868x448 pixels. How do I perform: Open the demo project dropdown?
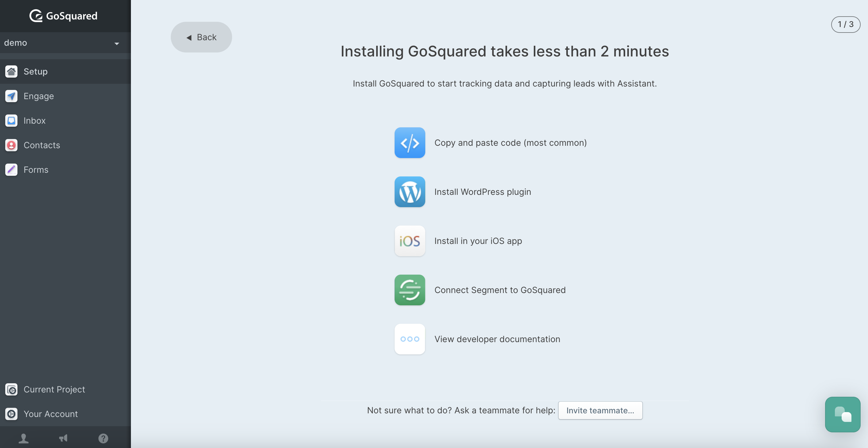[x=65, y=43]
